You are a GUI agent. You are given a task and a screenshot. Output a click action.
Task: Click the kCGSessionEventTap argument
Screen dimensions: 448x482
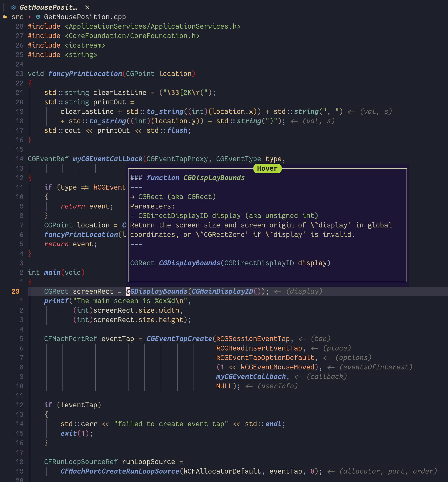click(253, 338)
